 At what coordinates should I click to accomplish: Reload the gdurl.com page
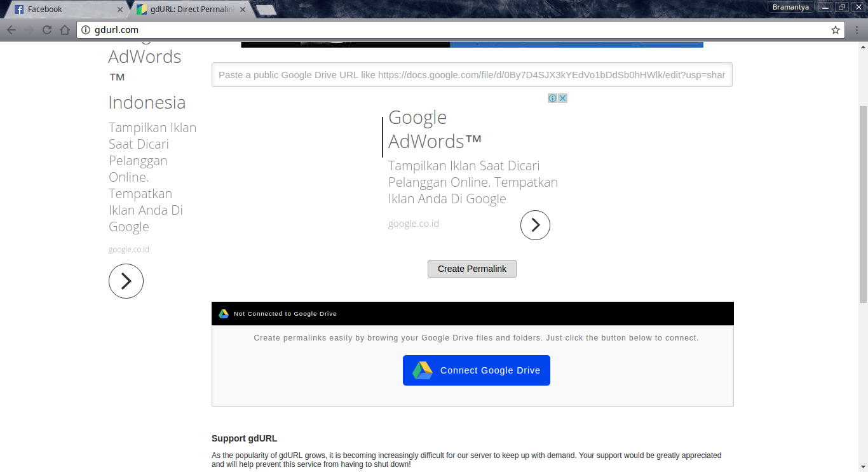click(x=47, y=30)
